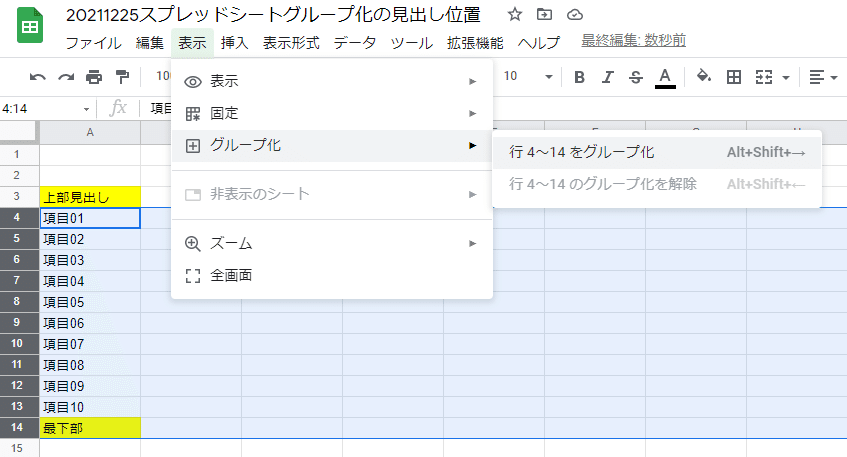Open the 編集 menu
Screen dimensions: 847x457
(150, 43)
